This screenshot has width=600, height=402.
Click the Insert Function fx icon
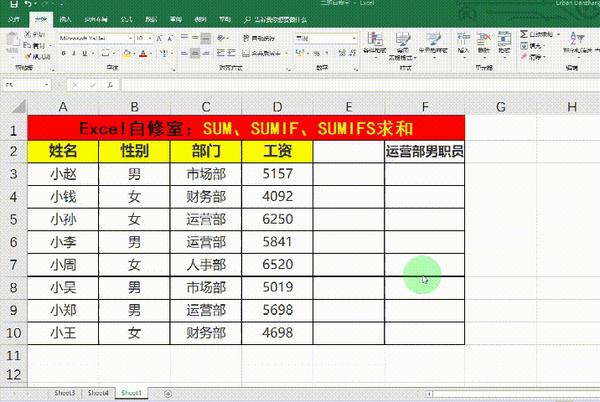pos(110,85)
